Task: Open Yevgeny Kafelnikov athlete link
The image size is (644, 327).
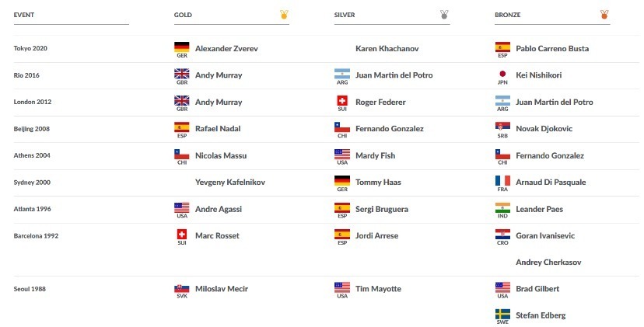Action: (x=230, y=183)
